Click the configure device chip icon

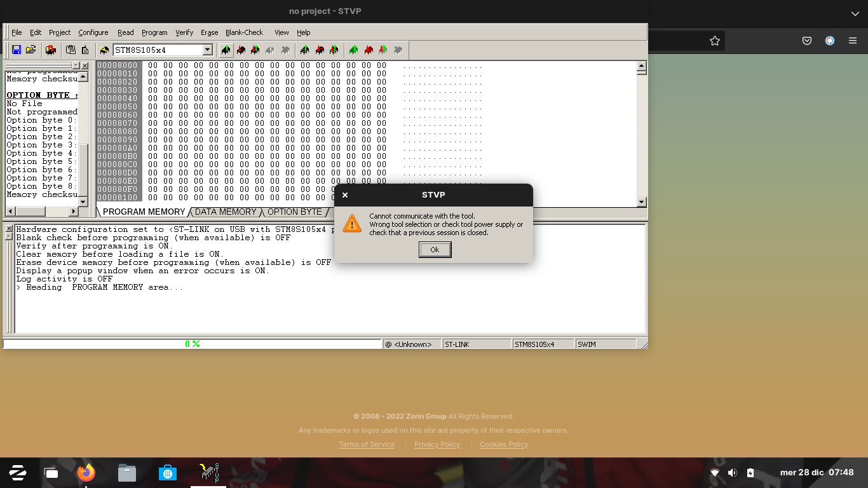104,50
